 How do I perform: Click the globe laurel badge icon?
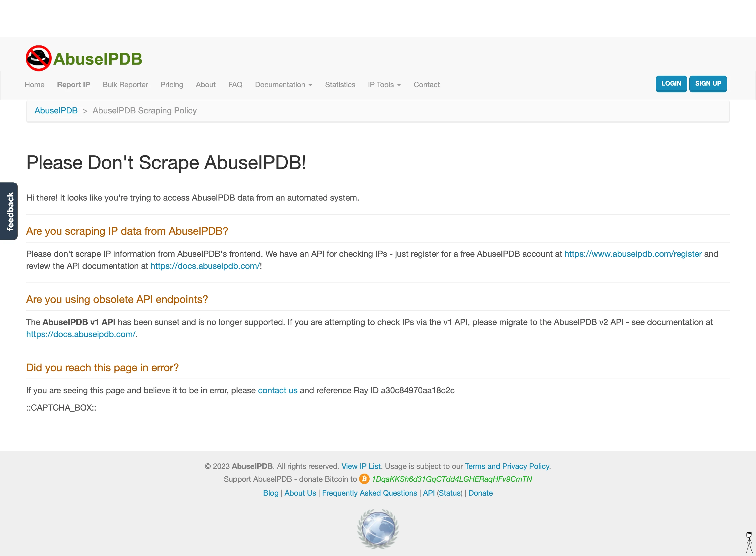pyautogui.click(x=378, y=528)
